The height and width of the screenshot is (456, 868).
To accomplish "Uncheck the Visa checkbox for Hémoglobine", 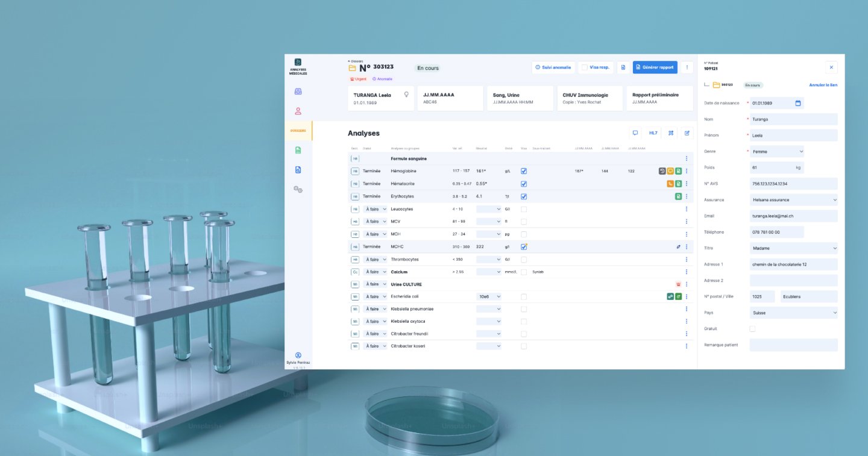I will click(x=524, y=171).
